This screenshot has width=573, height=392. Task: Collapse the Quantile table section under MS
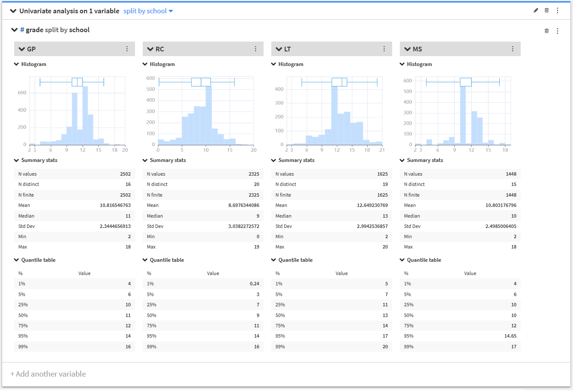(x=402, y=260)
